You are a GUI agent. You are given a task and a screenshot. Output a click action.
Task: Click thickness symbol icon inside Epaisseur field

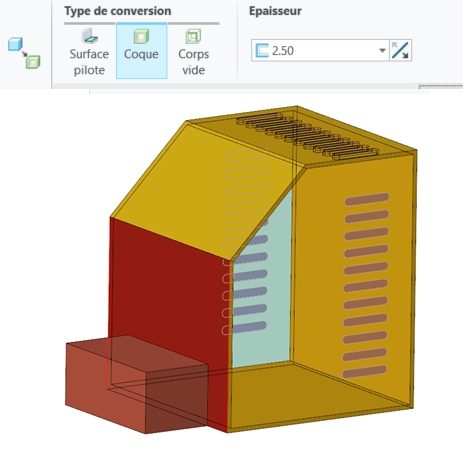262,51
